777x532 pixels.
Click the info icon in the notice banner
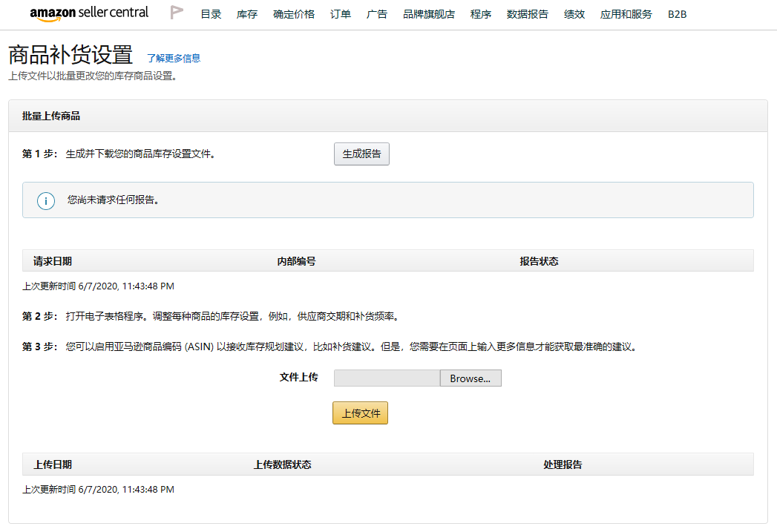(x=45, y=200)
